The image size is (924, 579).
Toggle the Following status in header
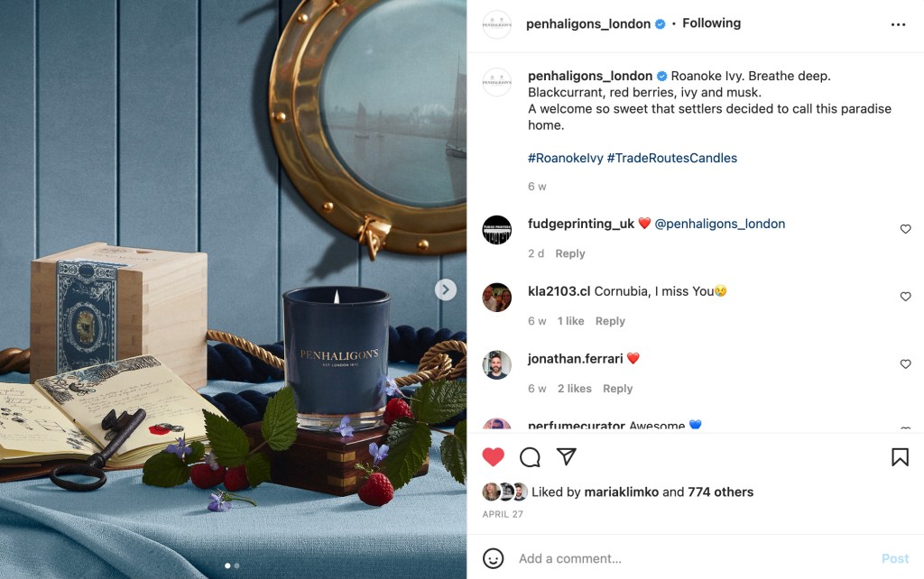click(711, 23)
